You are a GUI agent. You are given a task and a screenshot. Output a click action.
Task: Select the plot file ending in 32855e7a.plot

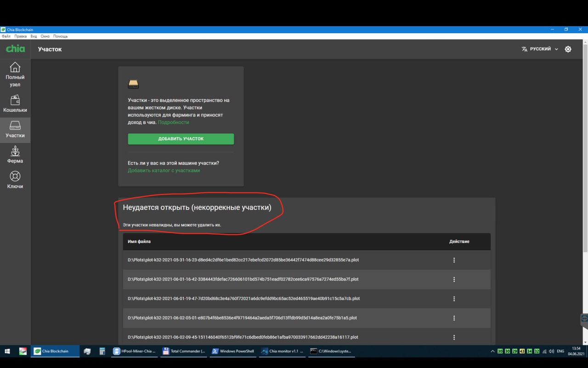click(x=243, y=260)
